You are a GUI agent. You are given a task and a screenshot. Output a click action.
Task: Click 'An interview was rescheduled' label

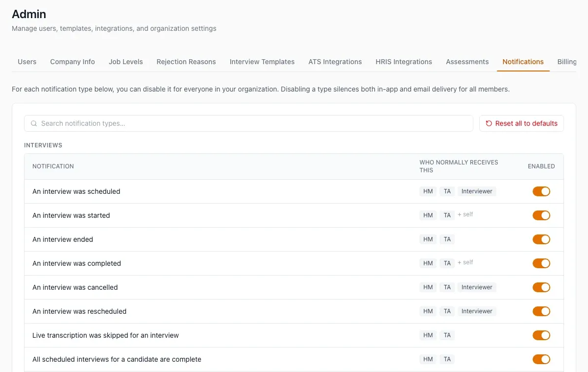(x=79, y=311)
